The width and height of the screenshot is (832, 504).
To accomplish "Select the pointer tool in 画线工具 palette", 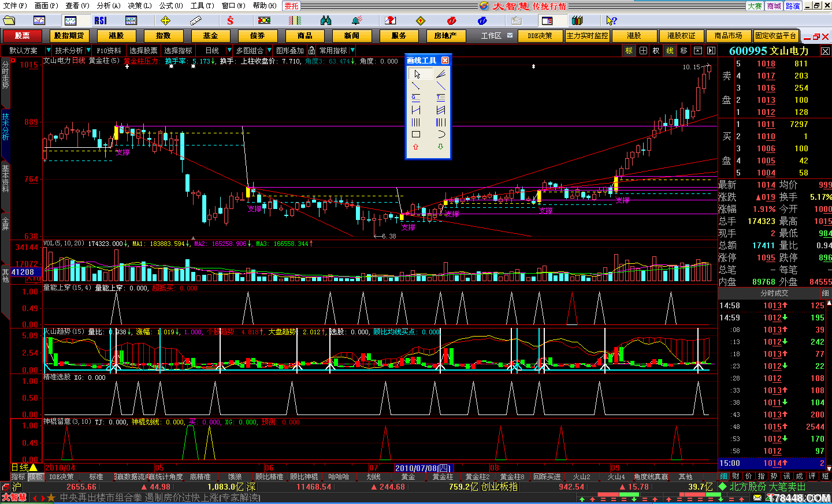I will tap(417, 74).
